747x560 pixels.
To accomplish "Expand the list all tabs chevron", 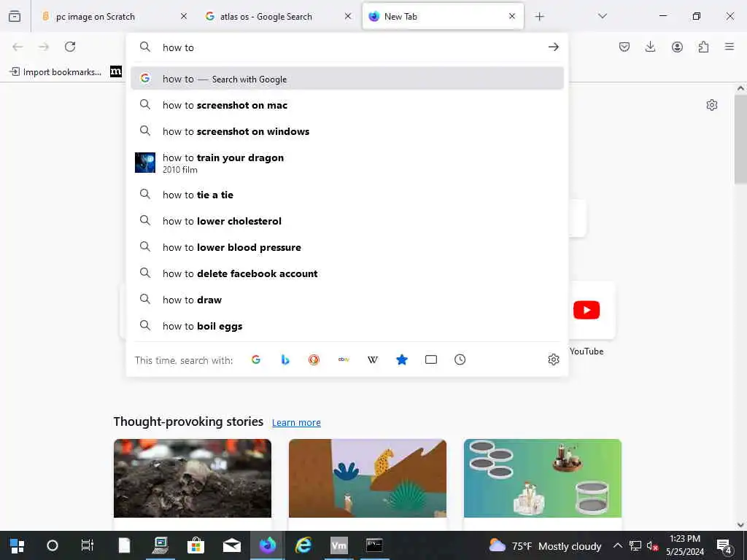I will click(602, 16).
